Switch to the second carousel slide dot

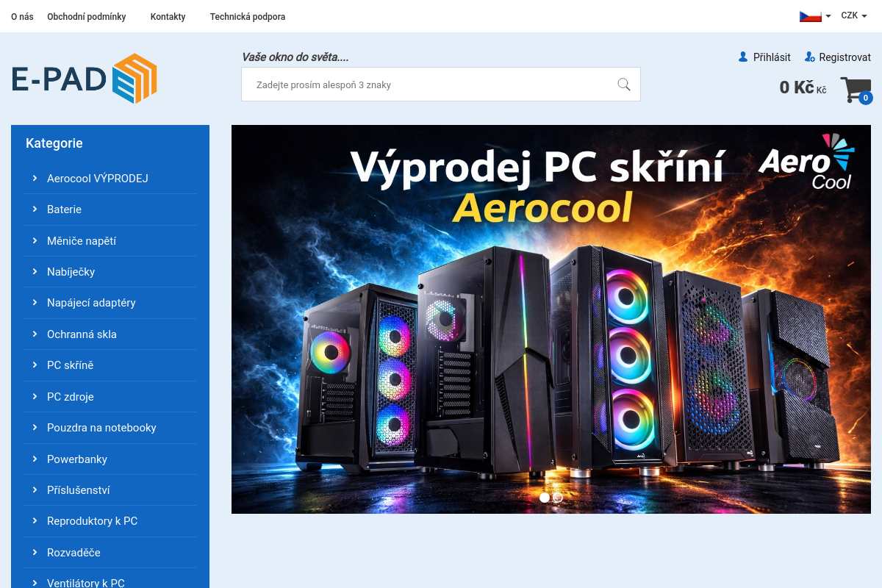pos(558,498)
